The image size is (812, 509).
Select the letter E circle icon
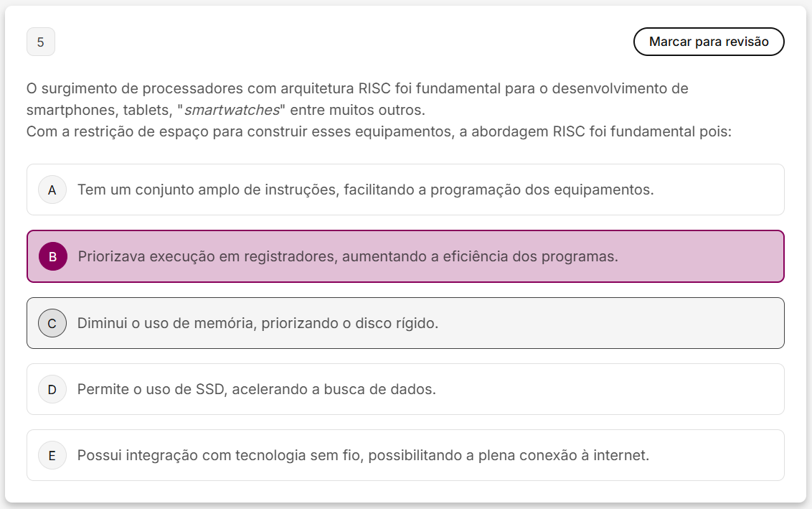coord(52,456)
